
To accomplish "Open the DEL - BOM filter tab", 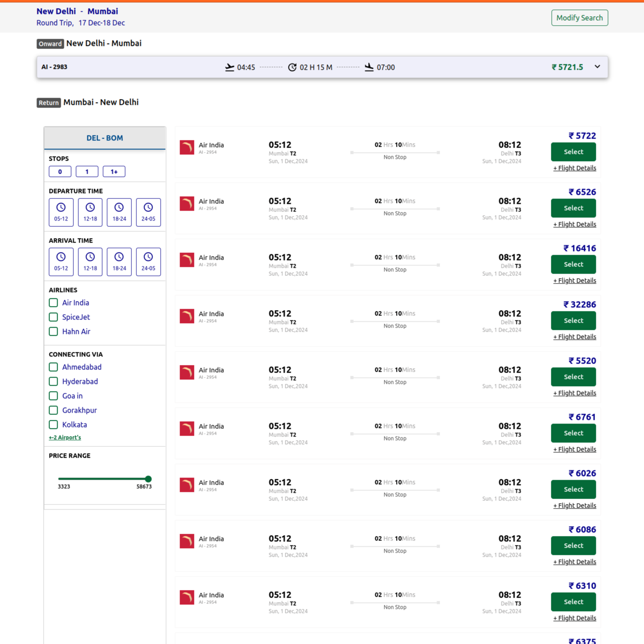I will (105, 138).
